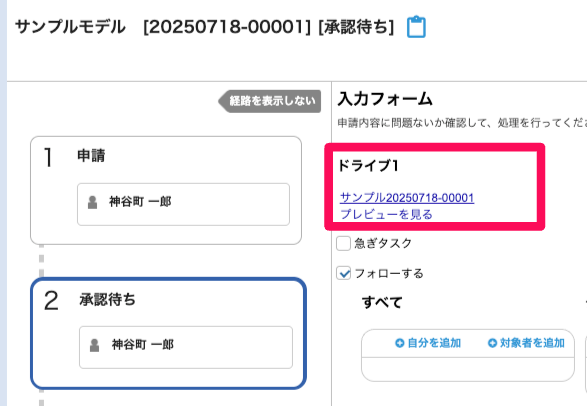Uncheck the フォローする checkbox

[x=343, y=273]
